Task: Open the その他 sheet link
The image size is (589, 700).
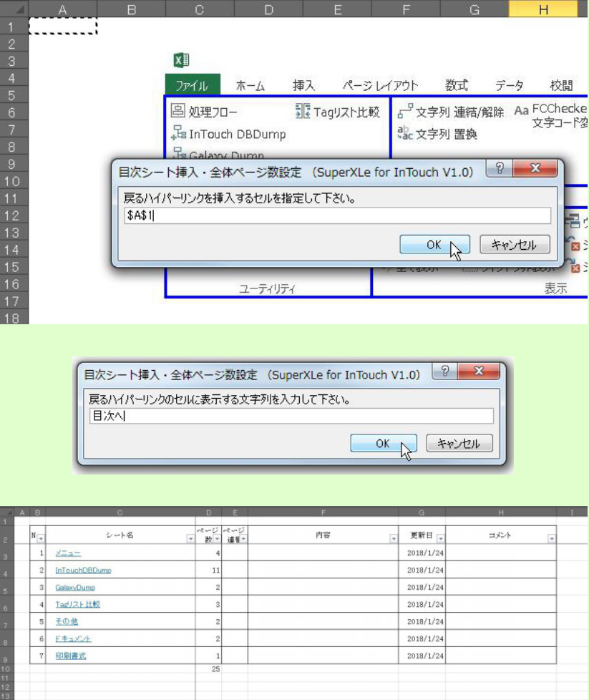Action: click(67, 621)
